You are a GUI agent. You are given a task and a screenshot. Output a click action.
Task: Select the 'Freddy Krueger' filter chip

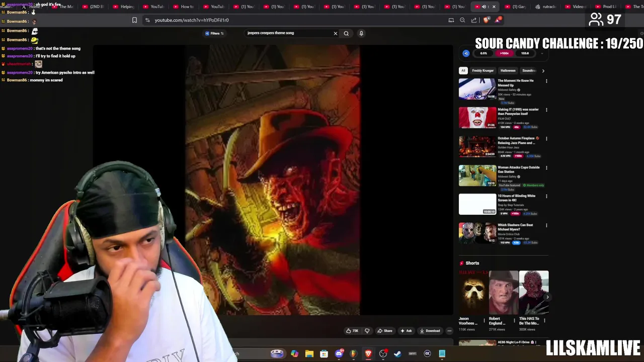click(482, 70)
